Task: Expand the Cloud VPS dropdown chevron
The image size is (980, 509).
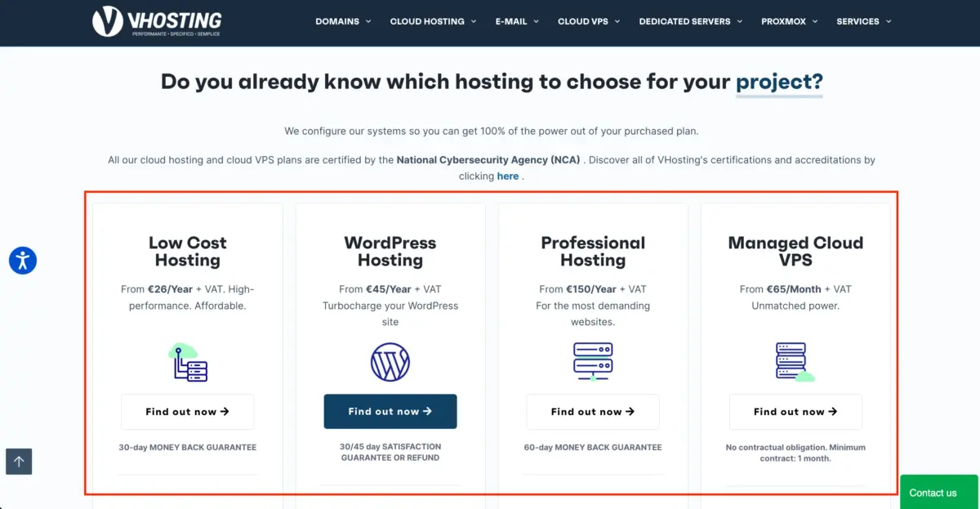Action: (617, 21)
